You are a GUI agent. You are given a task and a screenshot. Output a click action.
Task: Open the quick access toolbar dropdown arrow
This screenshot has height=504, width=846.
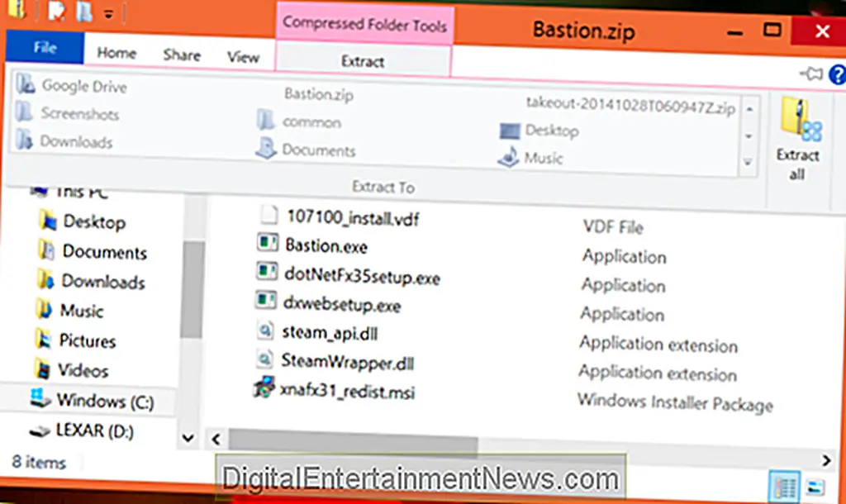[108, 14]
